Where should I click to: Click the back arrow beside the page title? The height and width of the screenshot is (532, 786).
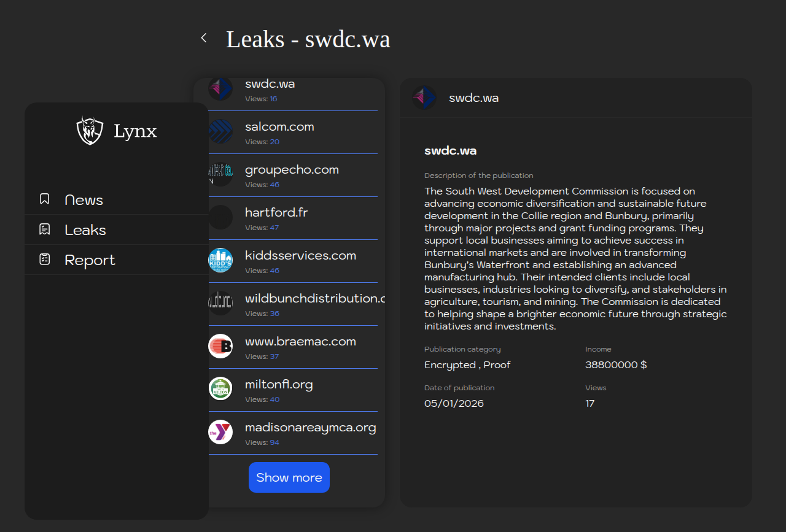[x=204, y=38]
